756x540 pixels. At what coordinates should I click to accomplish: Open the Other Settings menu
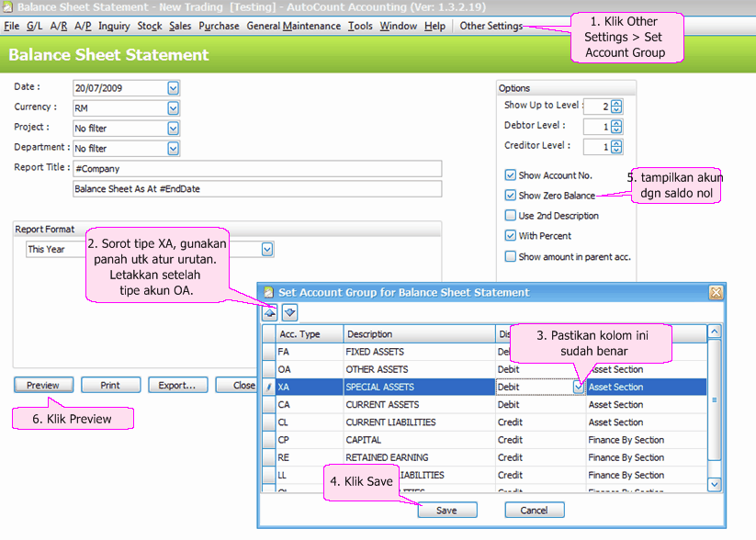pyautogui.click(x=491, y=26)
